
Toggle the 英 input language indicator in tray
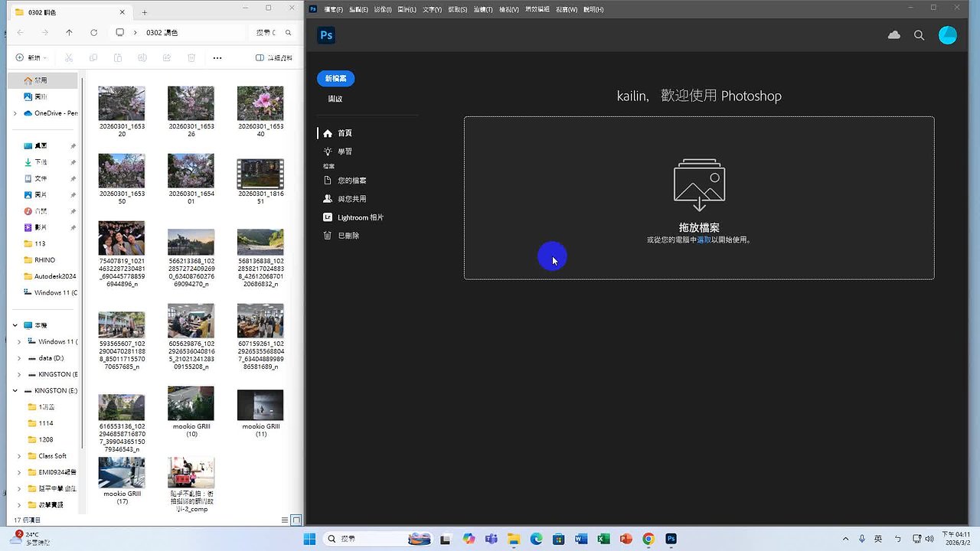877,539
